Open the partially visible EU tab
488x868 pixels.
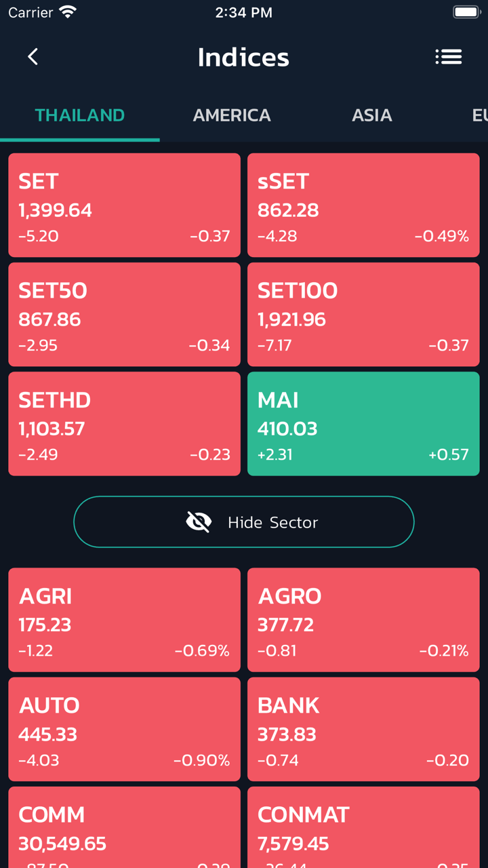click(479, 115)
